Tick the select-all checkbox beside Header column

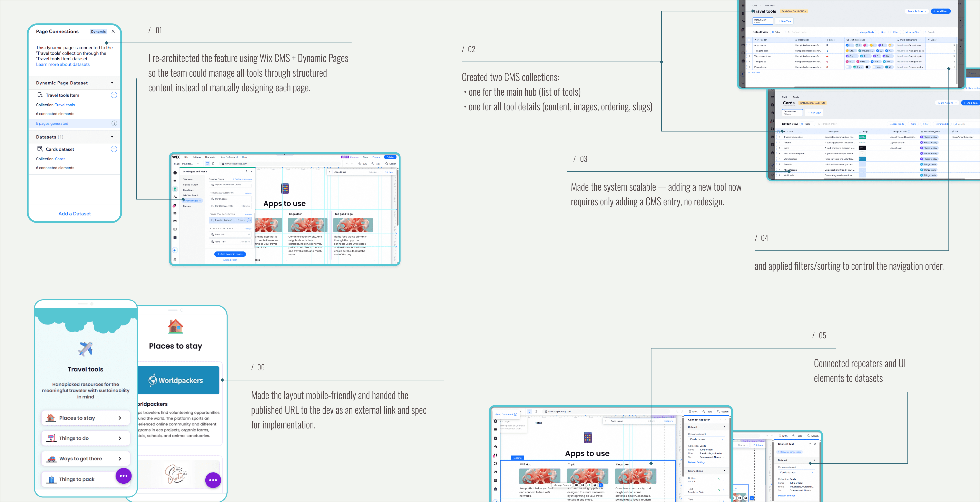click(x=749, y=40)
